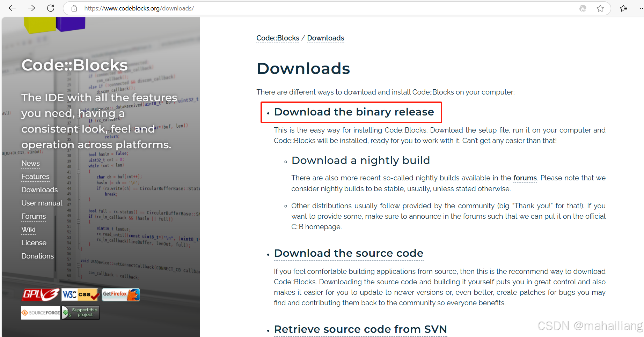644x337 pixels.
Task: Open Donations in sidebar menu
Action: [x=37, y=256]
